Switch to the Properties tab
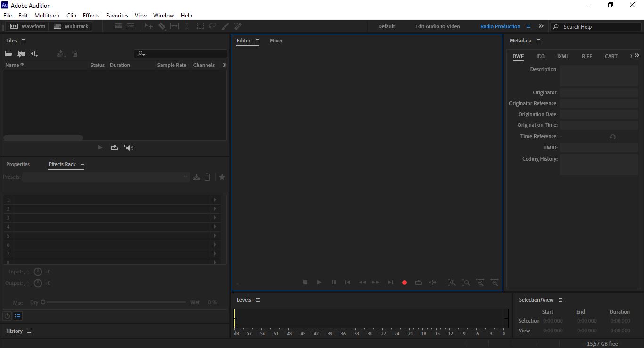Screen dimensions: 644x348 click(18, 164)
